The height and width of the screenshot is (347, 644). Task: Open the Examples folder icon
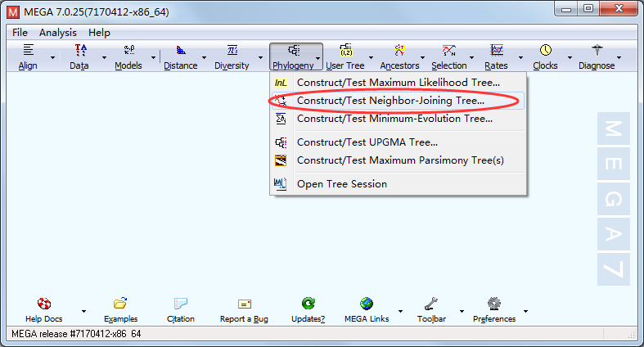tap(120, 304)
